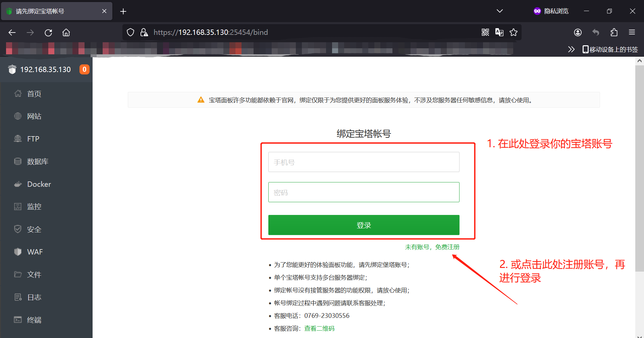Click the 绑定宝塔帐号 heading
This screenshot has width=644, height=338.
click(x=364, y=134)
